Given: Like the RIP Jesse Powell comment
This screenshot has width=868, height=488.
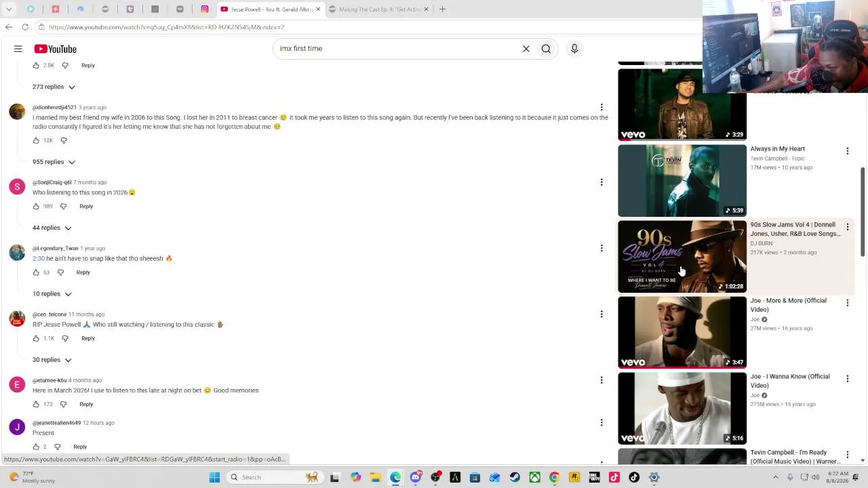Looking at the screenshot, I should point(36,338).
